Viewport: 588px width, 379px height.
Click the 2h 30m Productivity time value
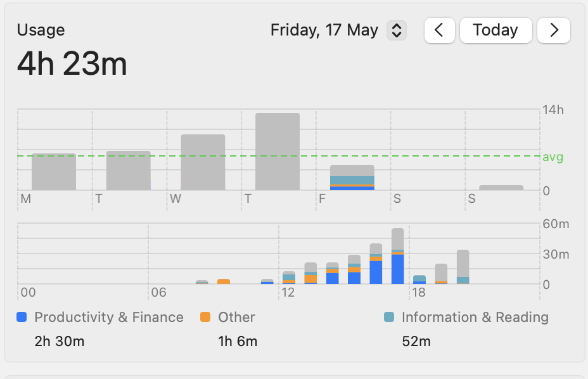[59, 342]
